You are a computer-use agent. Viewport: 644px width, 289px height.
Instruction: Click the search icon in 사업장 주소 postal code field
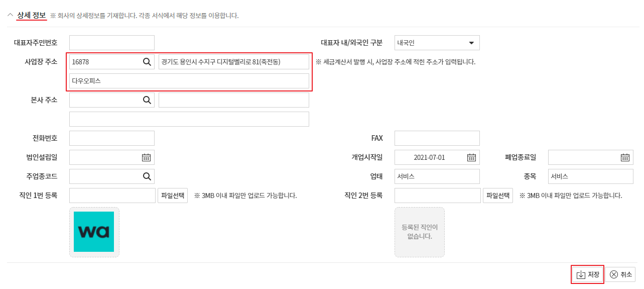click(147, 62)
